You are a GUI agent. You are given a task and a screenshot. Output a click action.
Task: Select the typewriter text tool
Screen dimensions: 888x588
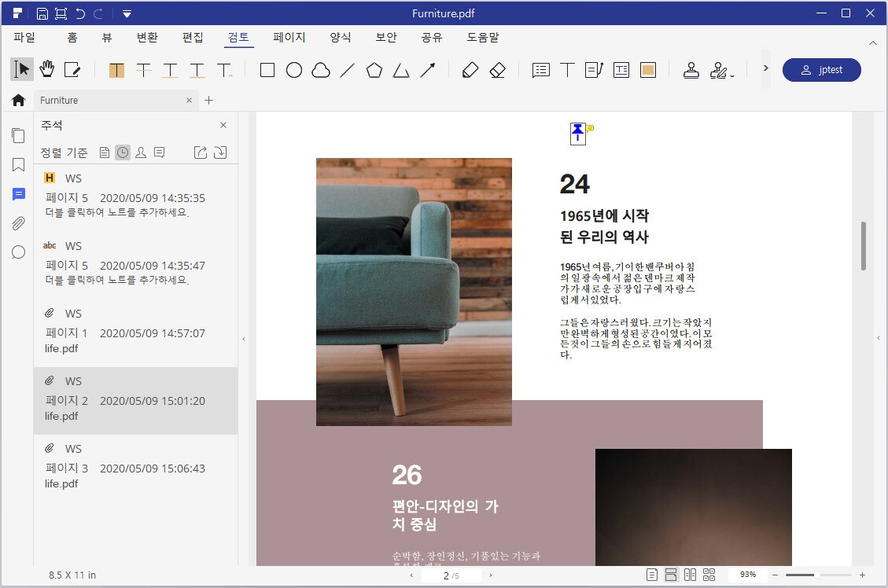(567, 70)
